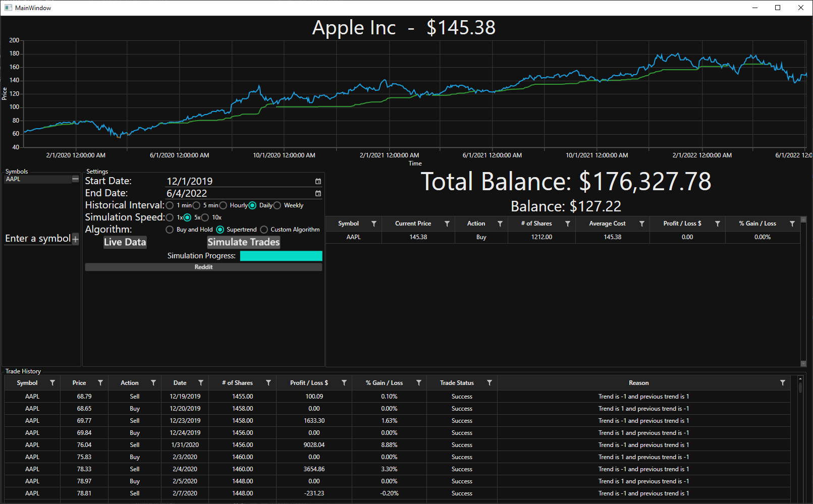Click the plus icon to add a symbol
The image size is (813, 504).
(x=76, y=239)
